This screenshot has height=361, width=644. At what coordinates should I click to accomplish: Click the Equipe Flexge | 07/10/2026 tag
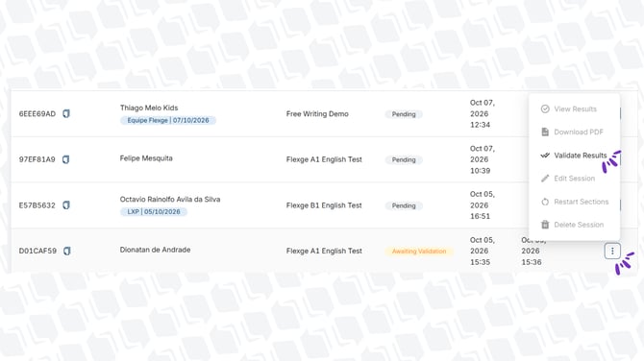(x=168, y=120)
